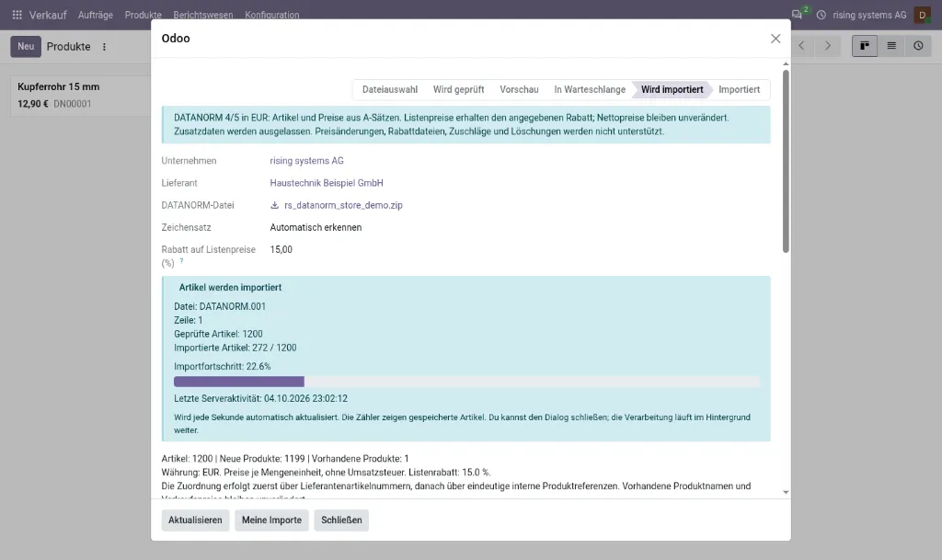Go to next page arrow
Image resolution: width=942 pixels, height=560 pixels.
click(x=828, y=46)
